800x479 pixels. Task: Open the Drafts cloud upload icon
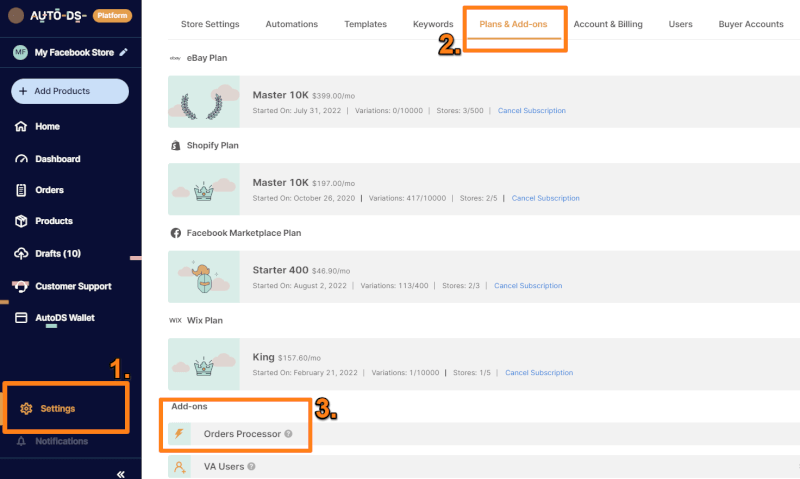pos(21,254)
